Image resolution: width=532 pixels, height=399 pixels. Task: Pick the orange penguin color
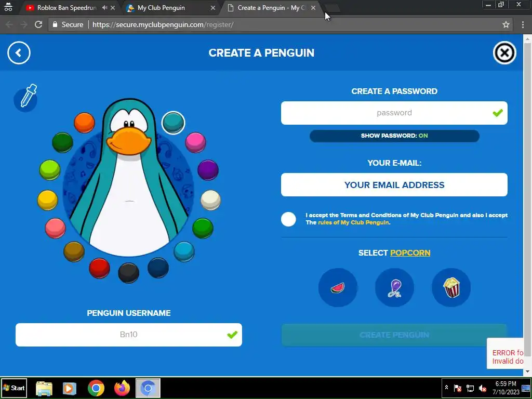click(x=84, y=123)
